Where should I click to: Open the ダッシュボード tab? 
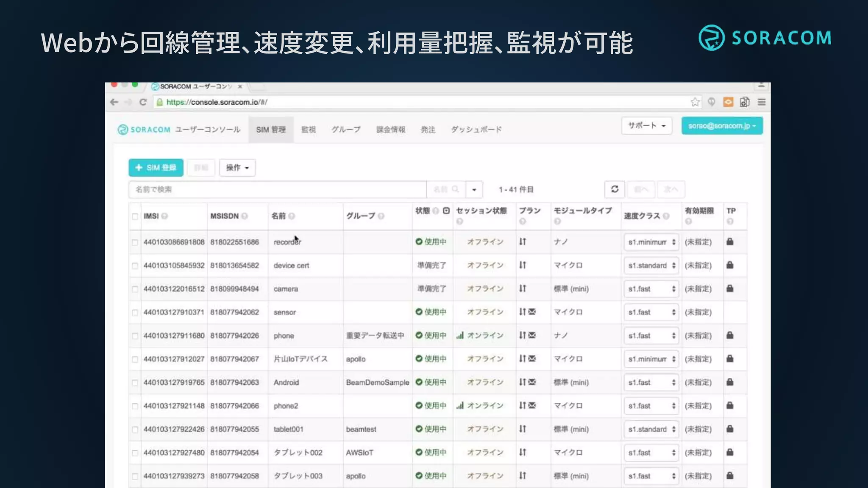(476, 130)
